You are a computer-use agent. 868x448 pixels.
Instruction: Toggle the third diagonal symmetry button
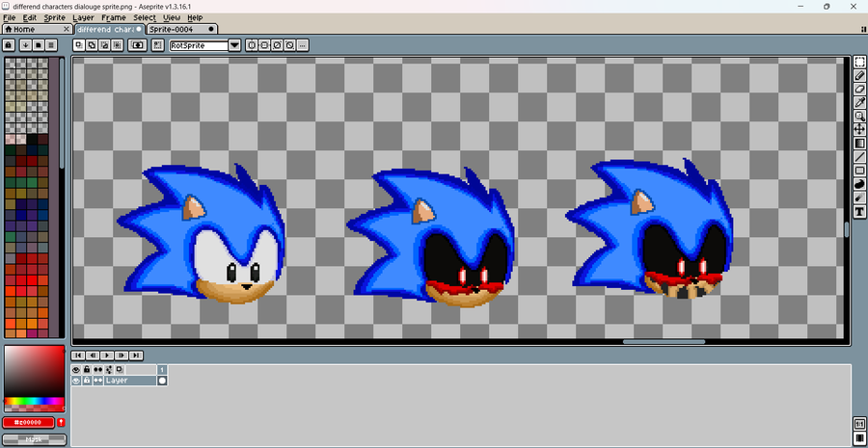[x=277, y=45]
